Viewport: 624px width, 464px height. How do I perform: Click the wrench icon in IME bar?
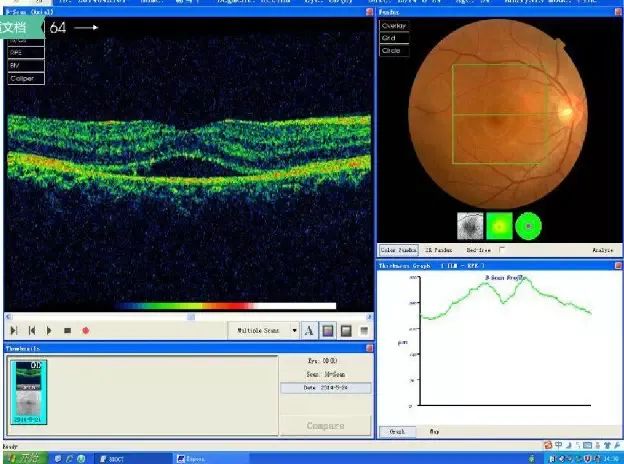[616, 445]
